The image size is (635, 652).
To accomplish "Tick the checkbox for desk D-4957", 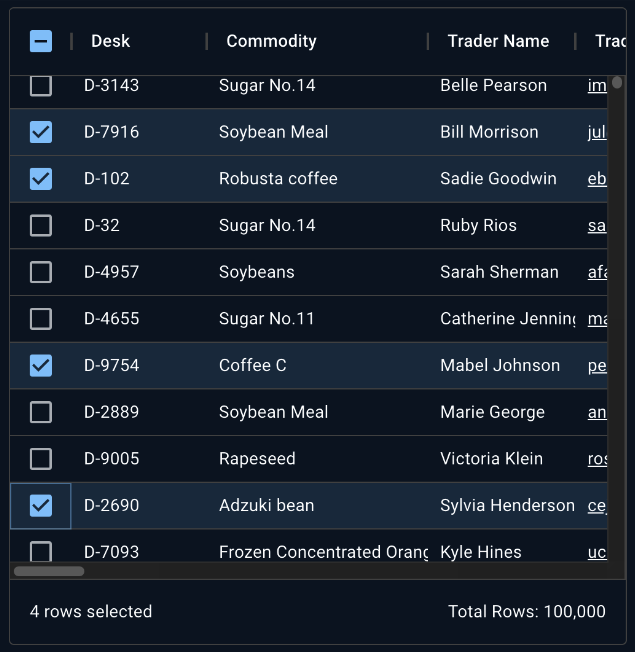I will 41,272.
